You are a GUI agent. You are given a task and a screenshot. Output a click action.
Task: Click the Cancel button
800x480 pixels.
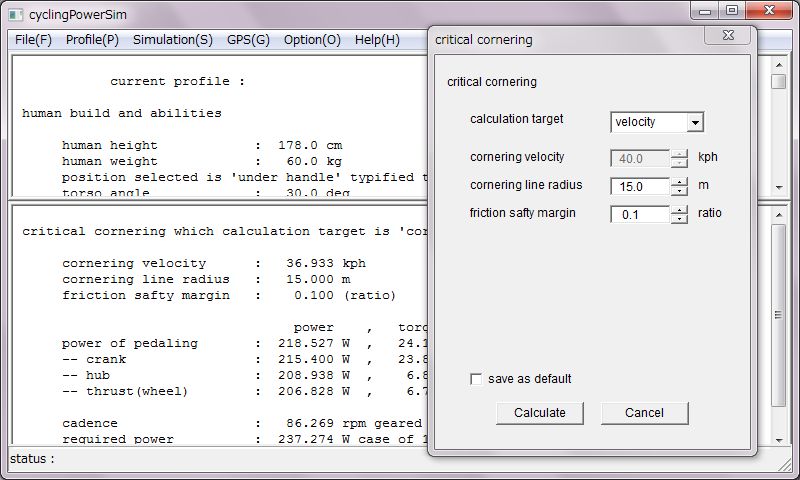(x=644, y=413)
